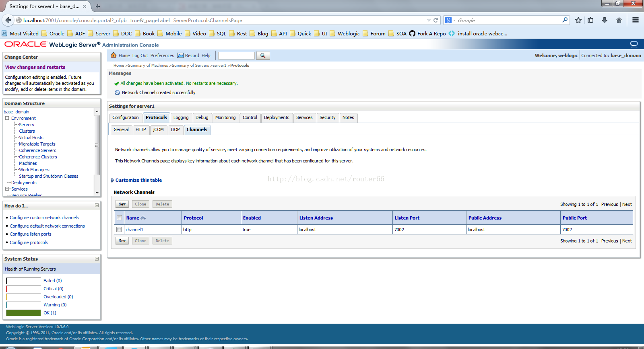Select all channels header checkbox
Image resolution: width=644 pixels, height=349 pixels.
click(119, 218)
